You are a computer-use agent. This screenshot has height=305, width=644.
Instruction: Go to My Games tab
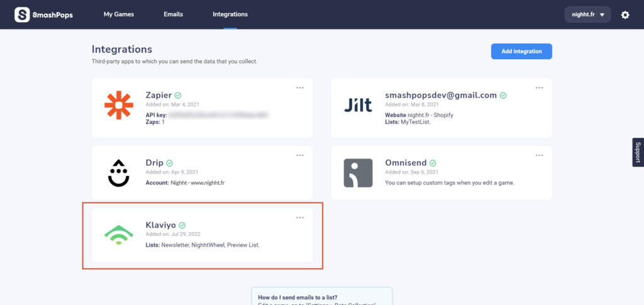(119, 14)
